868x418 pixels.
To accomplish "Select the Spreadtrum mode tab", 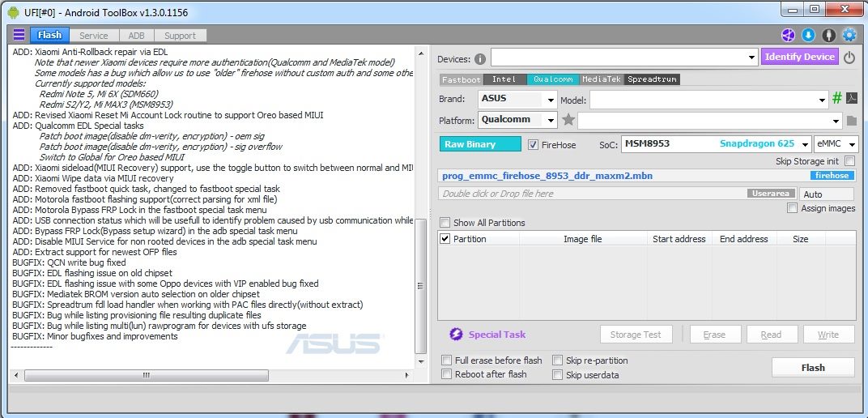I will tap(652, 79).
